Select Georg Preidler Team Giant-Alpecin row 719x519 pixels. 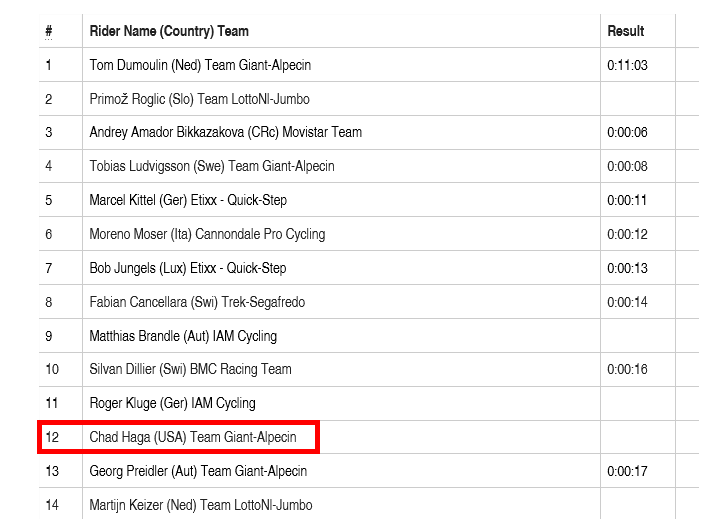click(198, 471)
